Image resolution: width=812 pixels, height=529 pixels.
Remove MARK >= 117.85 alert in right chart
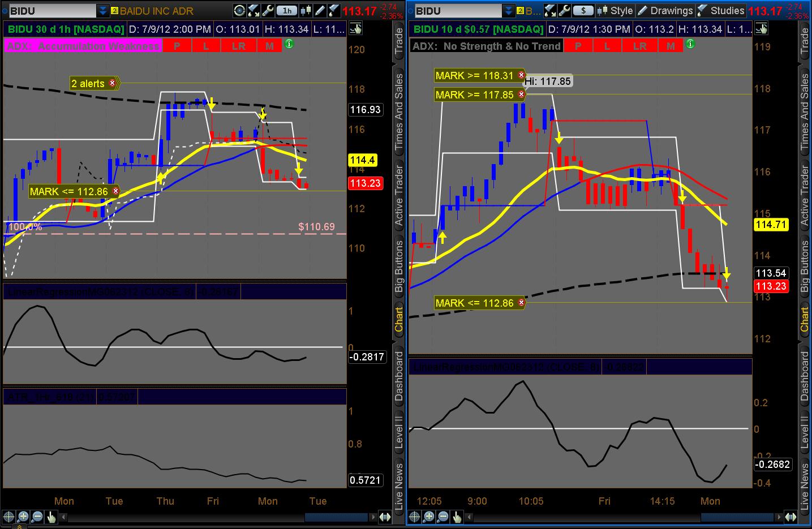click(521, 94)
